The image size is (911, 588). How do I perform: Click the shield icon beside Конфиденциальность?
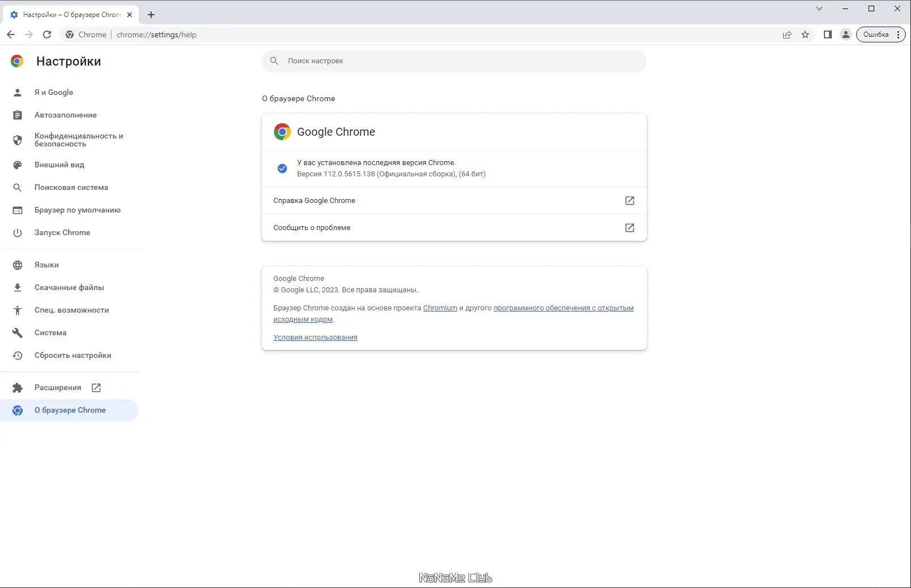(x=18, y=140)
